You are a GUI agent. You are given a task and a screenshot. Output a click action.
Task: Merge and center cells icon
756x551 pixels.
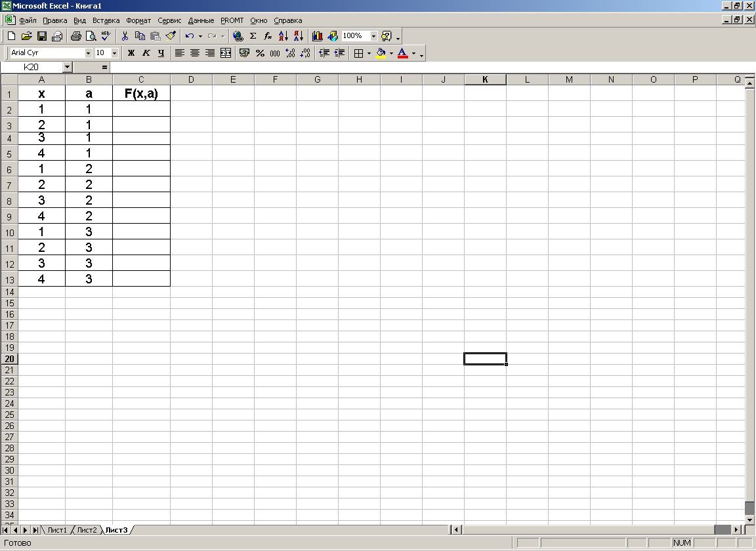pos(226,53)
